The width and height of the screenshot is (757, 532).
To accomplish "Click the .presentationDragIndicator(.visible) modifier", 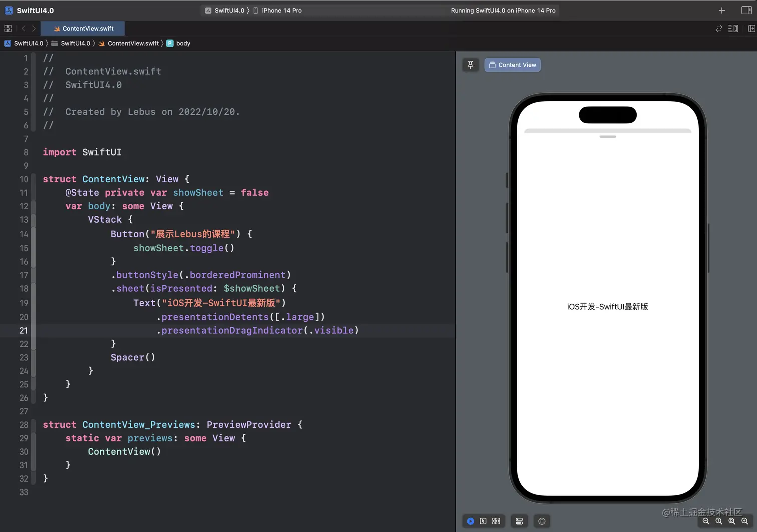I will [257, 330].
